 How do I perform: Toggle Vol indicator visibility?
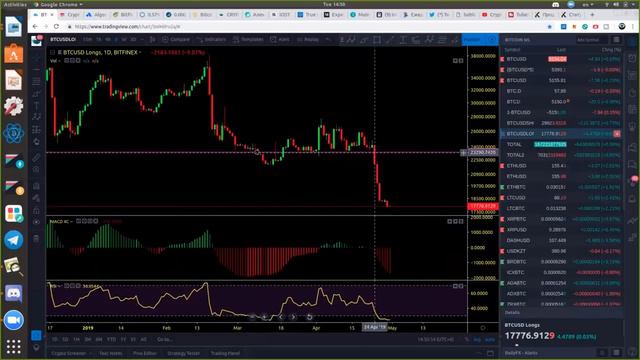point(66,60)
